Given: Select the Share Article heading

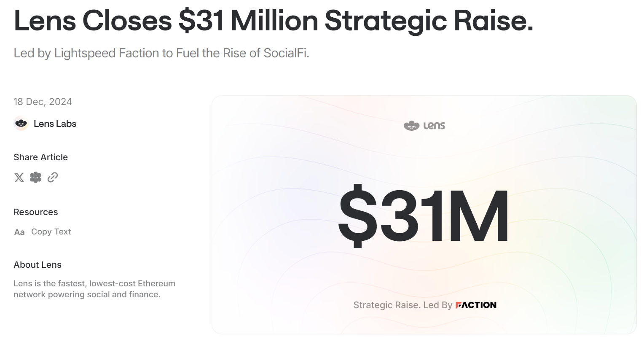Looking at the screenshot, I should click(x=40, y=157).
